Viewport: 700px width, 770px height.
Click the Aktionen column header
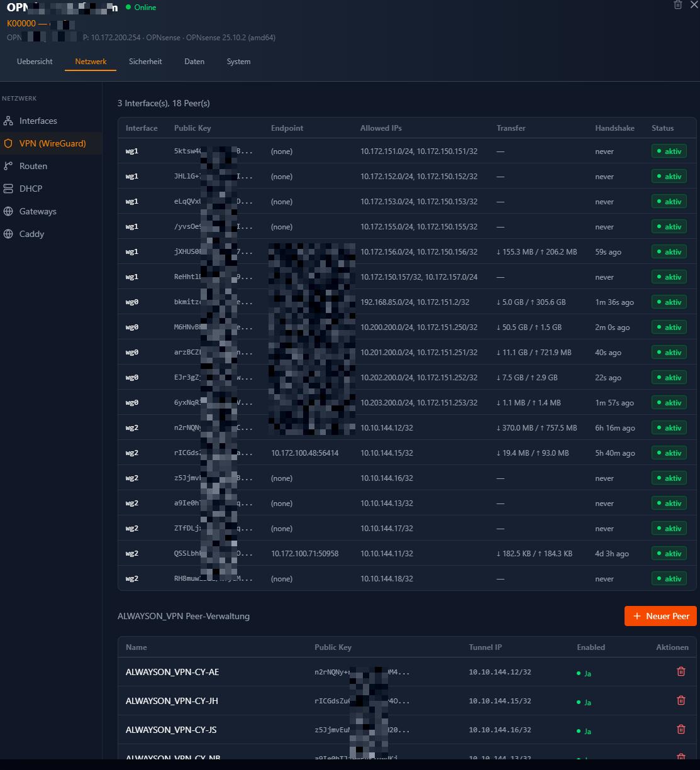click(672, 647)
